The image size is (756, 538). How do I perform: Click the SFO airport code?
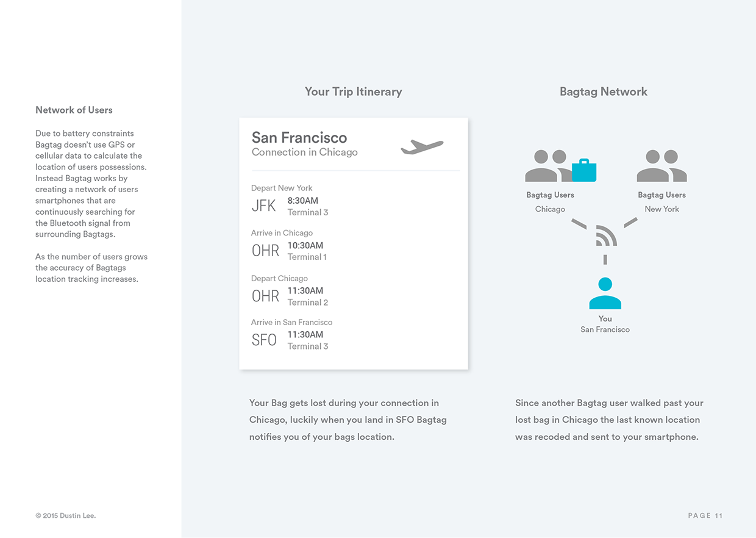pos(264,340)
